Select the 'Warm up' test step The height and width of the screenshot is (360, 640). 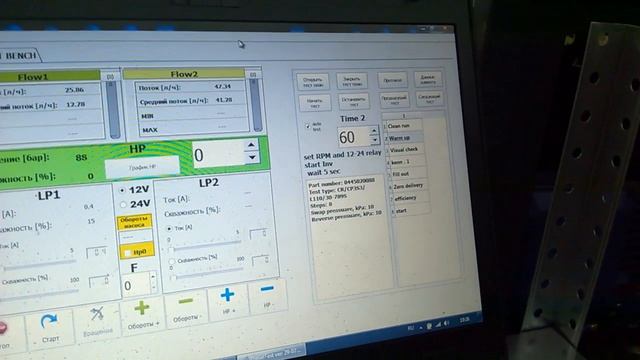pyautogui.click(x=404, y=138)
